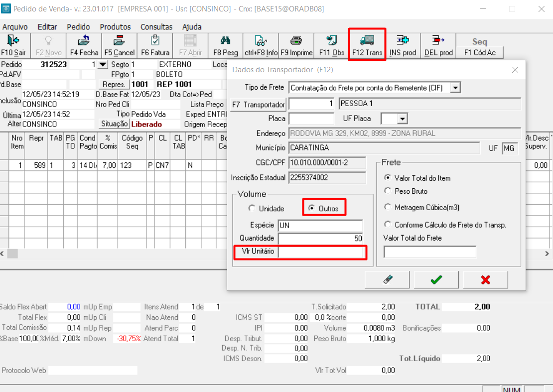This screenshot has width=553, height=392.
Task: Expand the Tipo de Frete dropdown
Action: pos(455,88)
